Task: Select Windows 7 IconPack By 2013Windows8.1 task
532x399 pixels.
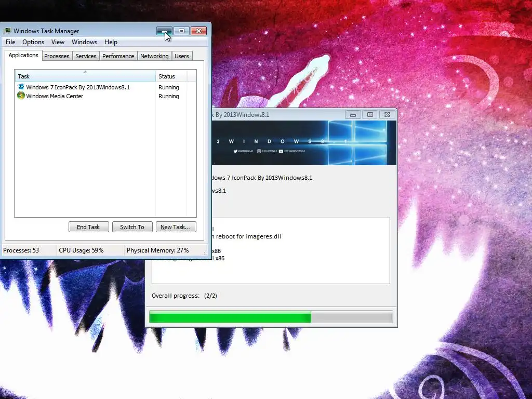Action: [x=105, y=87]
